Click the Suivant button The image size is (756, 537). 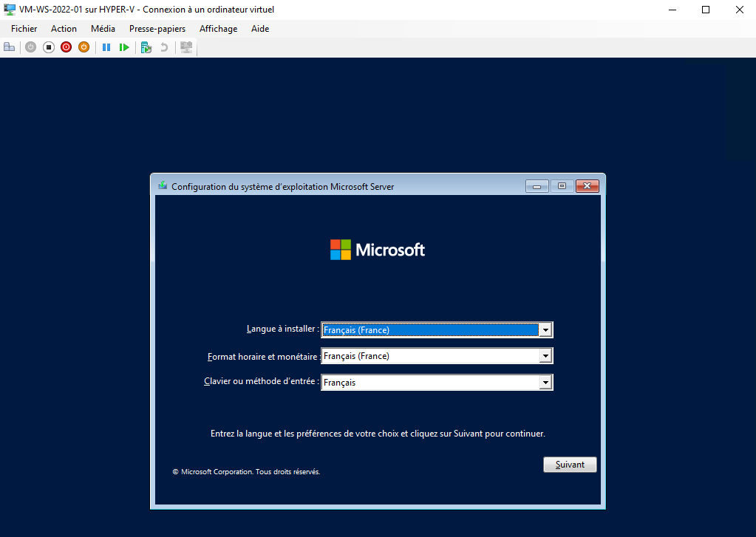(x=570, y=465)
